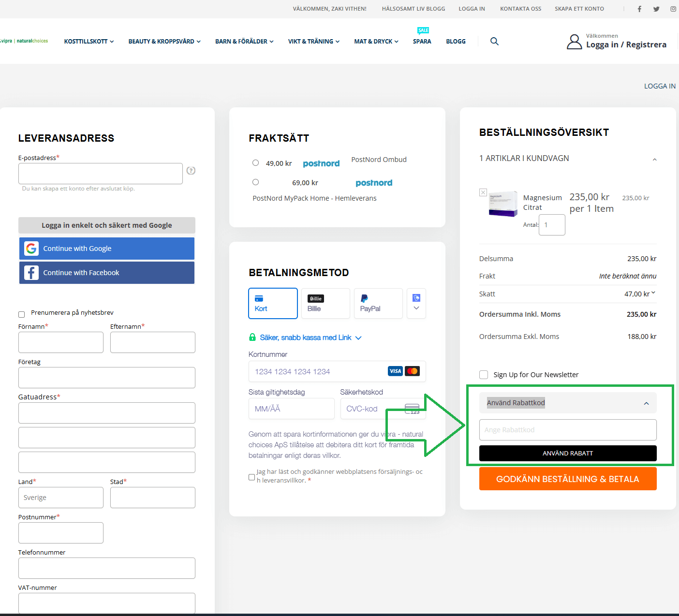
Task: Check the Prenumerera på nyhetsbrev box
Action: coord(21,314)
